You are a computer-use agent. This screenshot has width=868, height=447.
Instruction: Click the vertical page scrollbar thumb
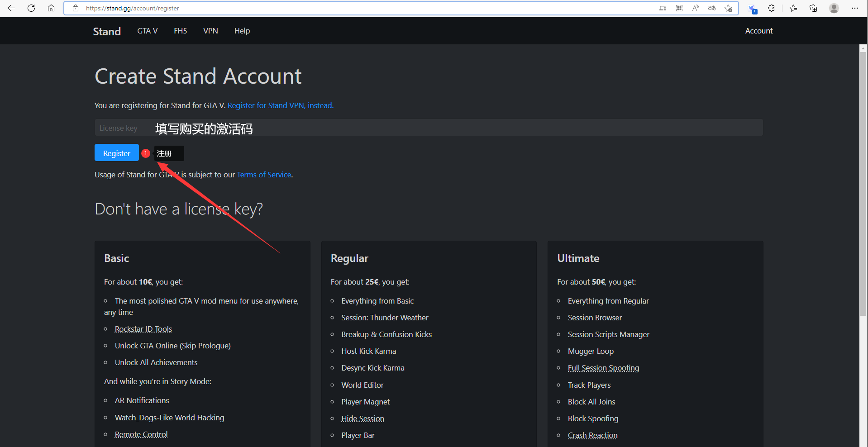point(863,181)
